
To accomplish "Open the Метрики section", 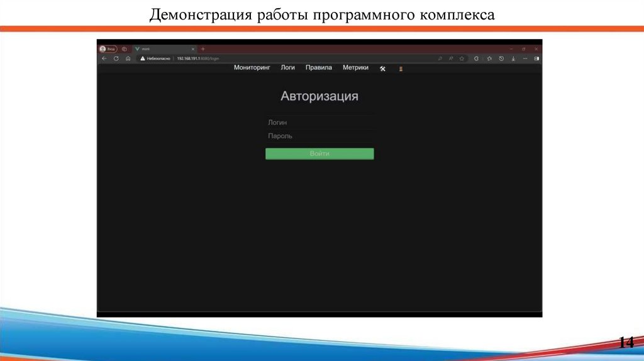I will point(355,68).
